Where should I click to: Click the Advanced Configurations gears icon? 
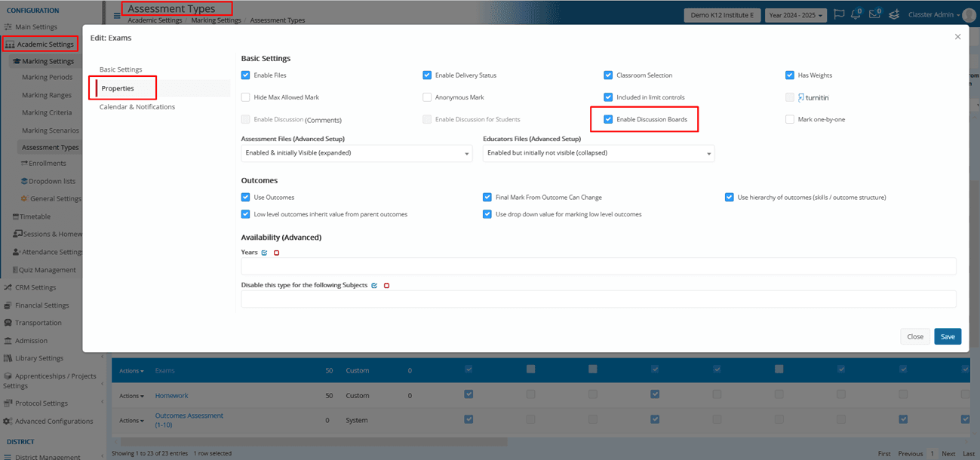coord(8,422)
